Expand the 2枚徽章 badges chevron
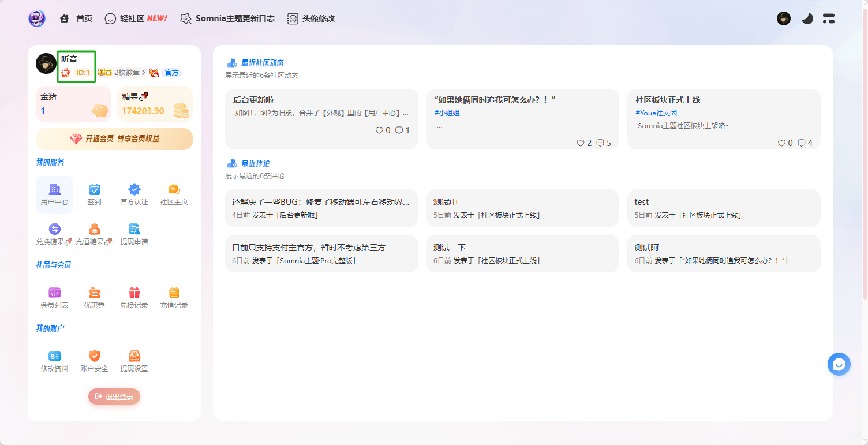This screenshot has height=445, width=868. (x=144, y=73)
